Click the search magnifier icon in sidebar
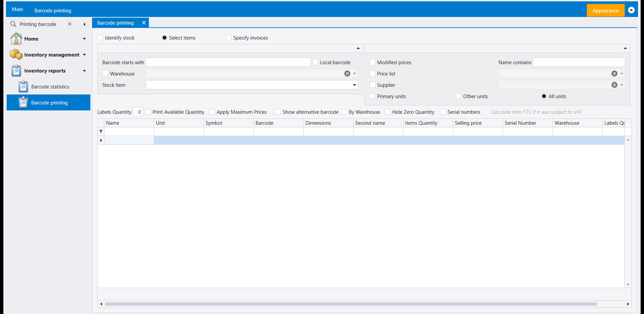The image size is (644, 314). [13, 24]
